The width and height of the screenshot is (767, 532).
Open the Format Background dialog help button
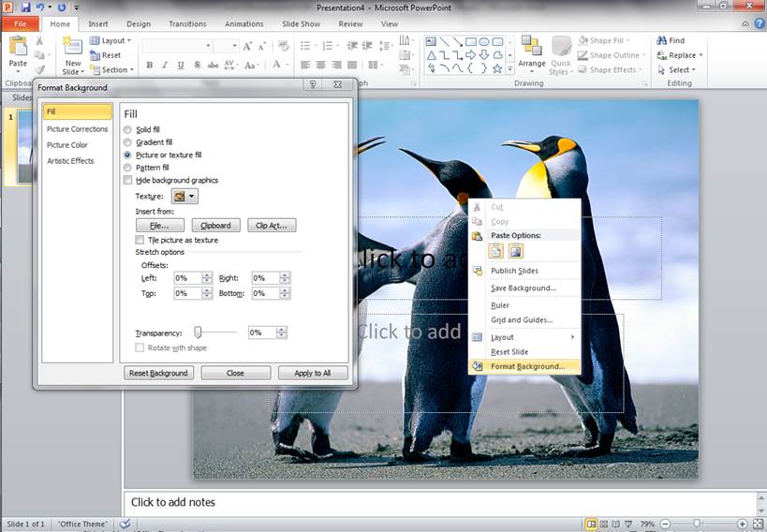point(312,85)
